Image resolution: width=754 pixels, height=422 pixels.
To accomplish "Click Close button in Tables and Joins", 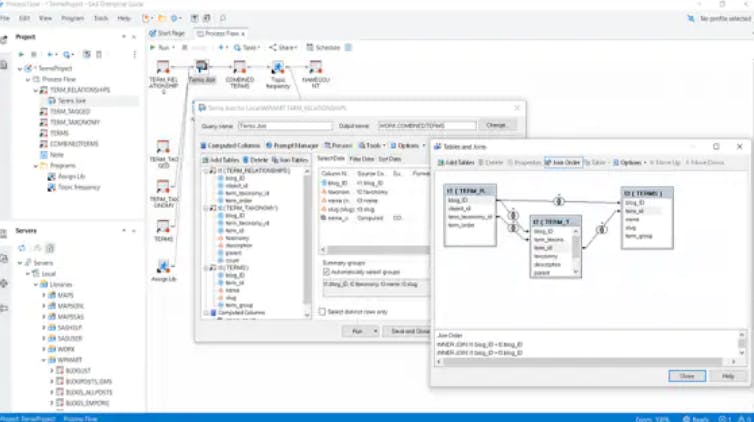I will [x=687, y=376].
